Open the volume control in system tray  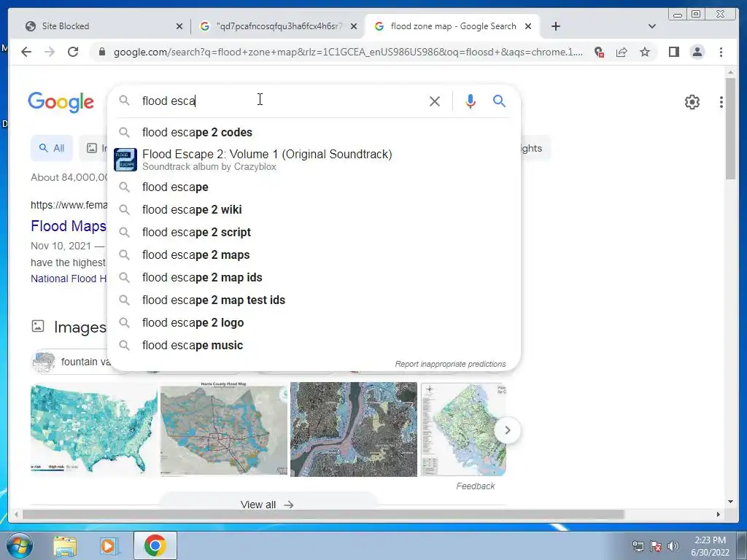pos(673,546)
